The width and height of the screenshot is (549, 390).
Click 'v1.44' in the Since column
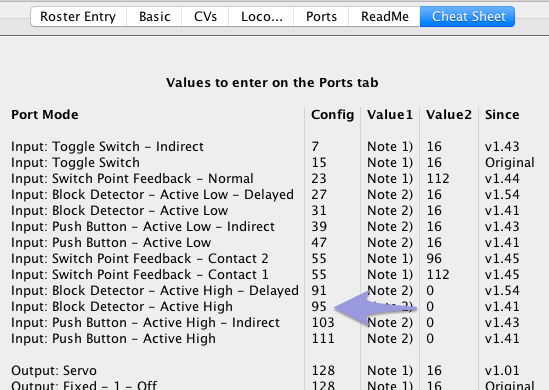tap(502, 179)
